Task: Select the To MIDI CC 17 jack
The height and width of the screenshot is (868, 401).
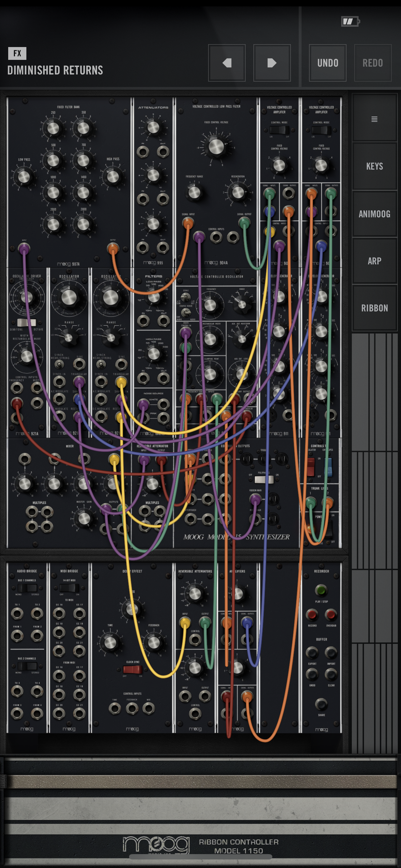Action: point(79,613)
